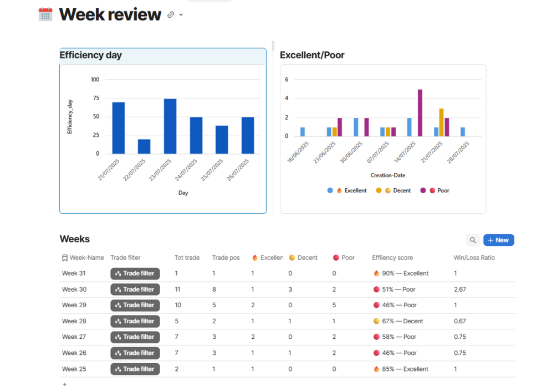The width and height of the screenshot is (557, 392).
Task: Open Trade filter for Week 27
Action: point(135,337)
